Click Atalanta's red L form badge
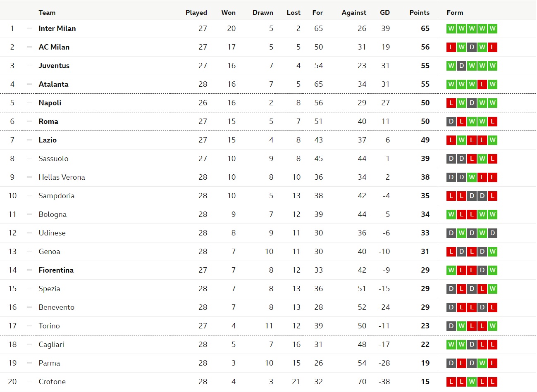 point(482,84)
